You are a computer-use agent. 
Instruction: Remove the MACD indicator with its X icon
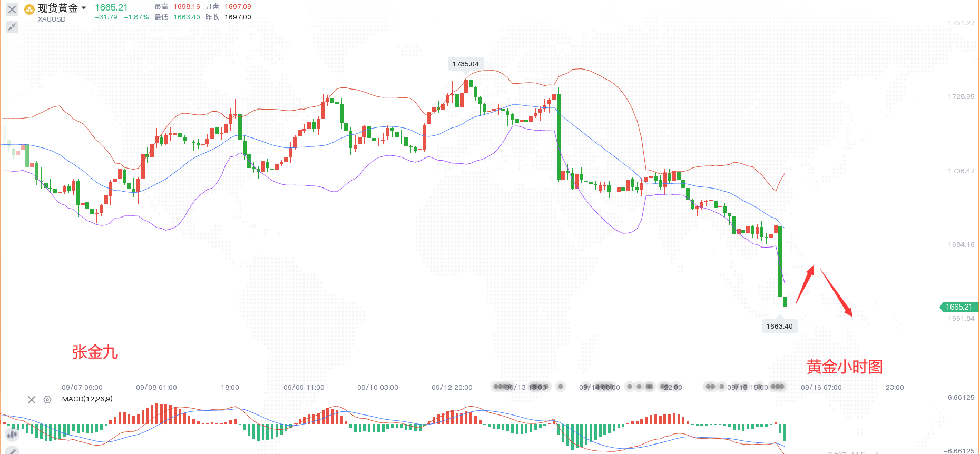(x=32, y=400)
